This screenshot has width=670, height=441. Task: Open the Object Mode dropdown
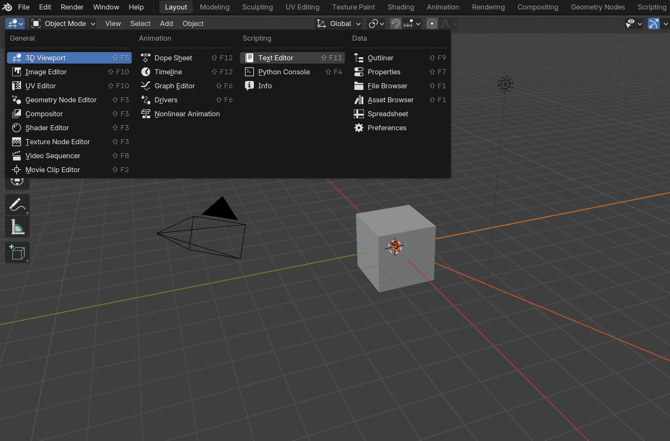point(64,23)
